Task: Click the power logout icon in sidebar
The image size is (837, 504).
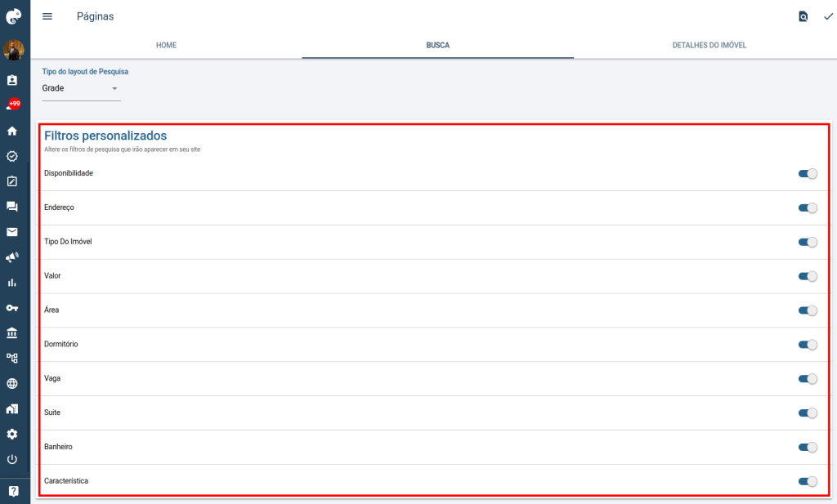Action: point(12,459)
